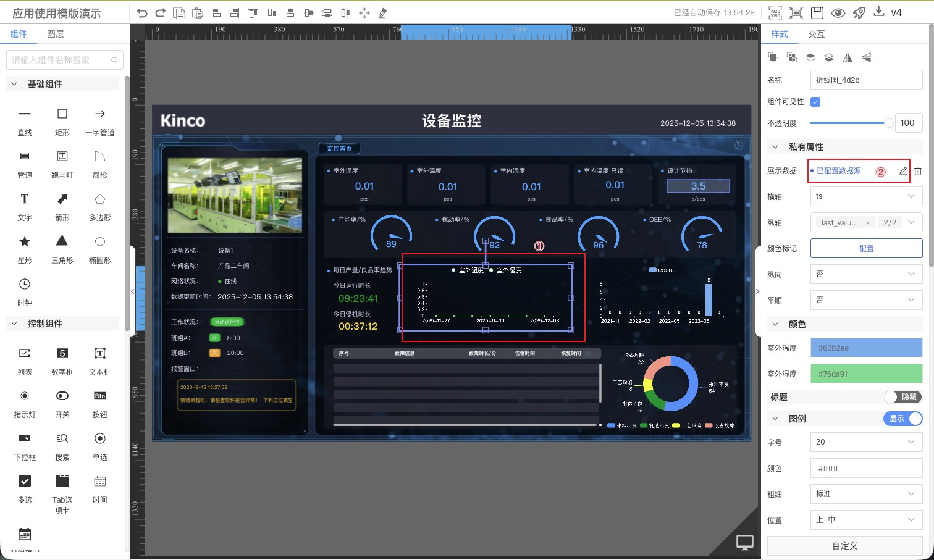The height and width of the screenshot is (560, 934).
Task: Switch to the 交互 tab
Action: tap(816, 34)
